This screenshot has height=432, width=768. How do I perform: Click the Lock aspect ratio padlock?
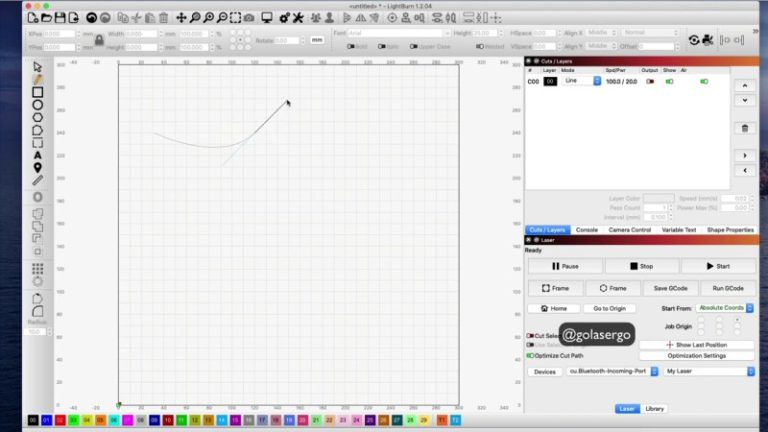coord(99,40)
